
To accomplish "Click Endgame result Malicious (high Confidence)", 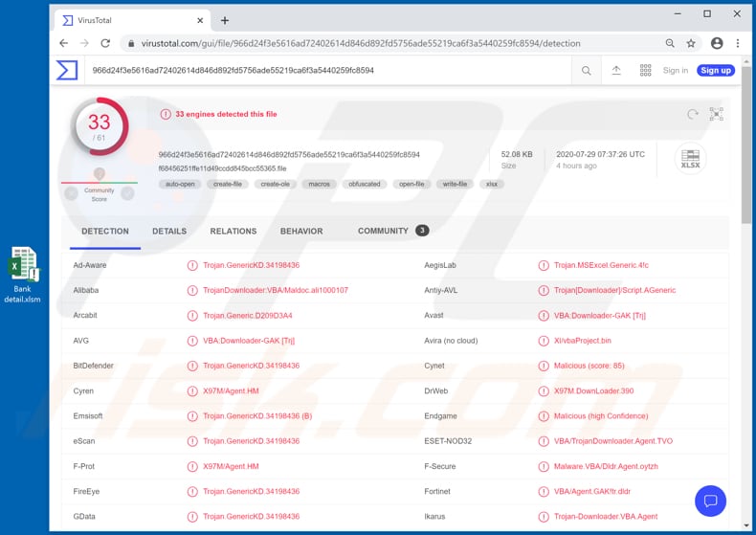I will (601, 416).
